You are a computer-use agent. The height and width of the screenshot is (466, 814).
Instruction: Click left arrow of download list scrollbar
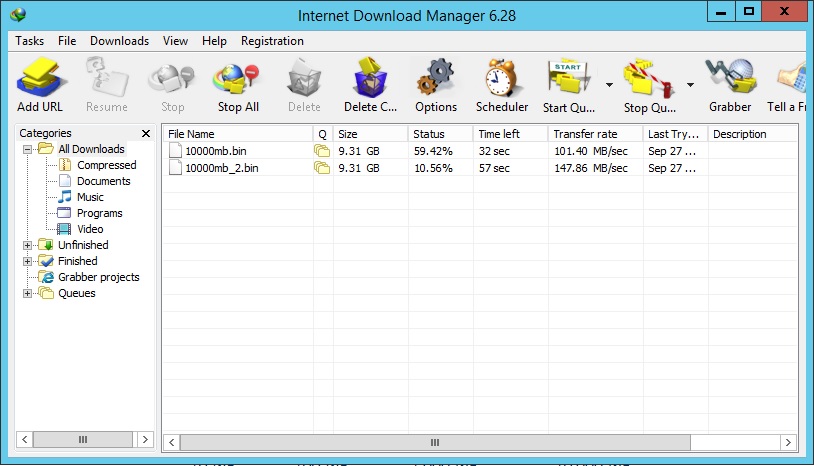click(171, 443)
